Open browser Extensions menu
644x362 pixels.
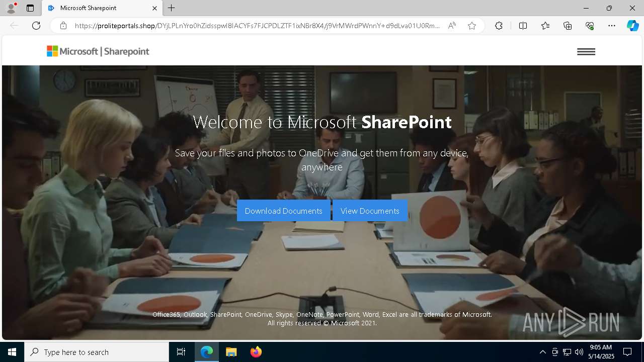tap(499, 26)
